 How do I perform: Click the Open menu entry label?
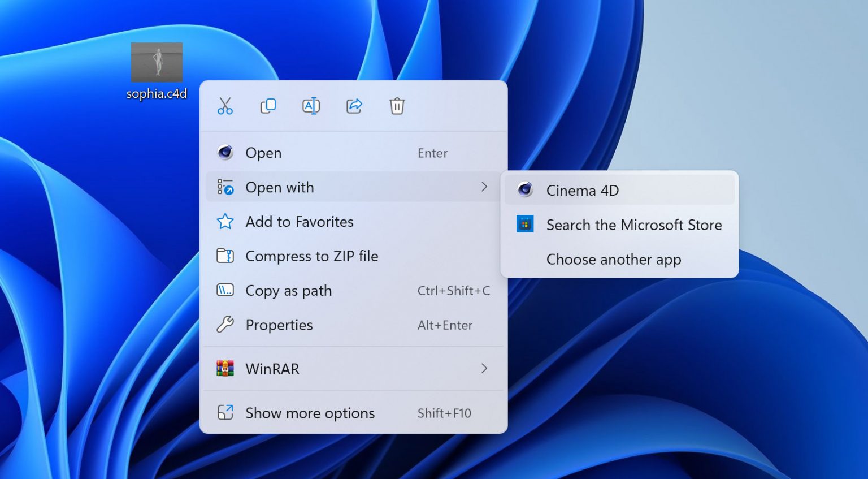263,153
